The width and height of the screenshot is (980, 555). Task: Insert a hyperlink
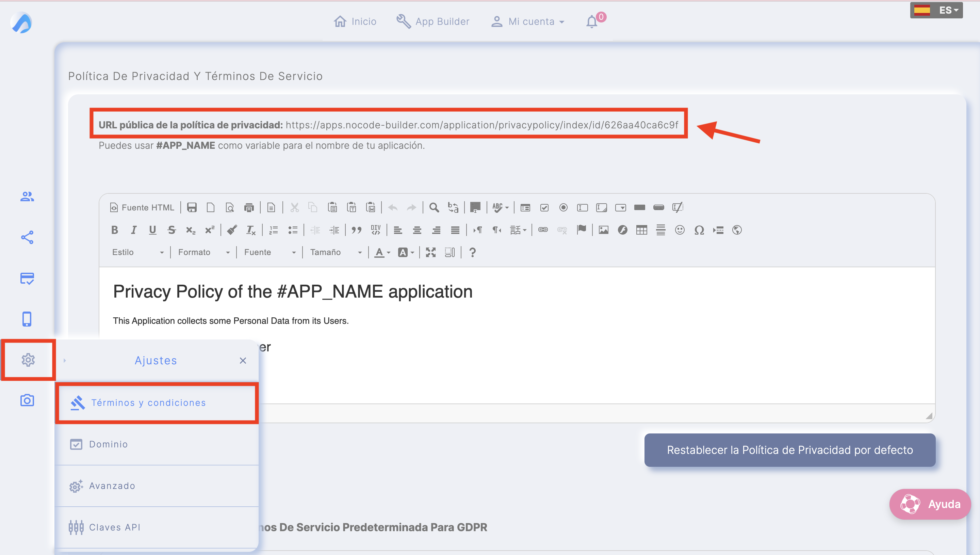(543, 230)
